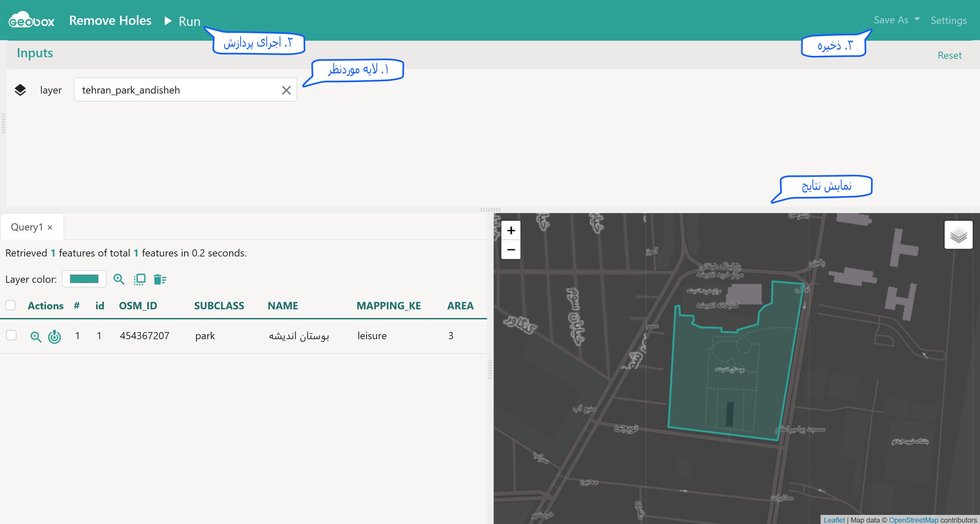Click the select features icon near Layer color
This screenshot has height=524, width=980.
click(x=139, y=279)
